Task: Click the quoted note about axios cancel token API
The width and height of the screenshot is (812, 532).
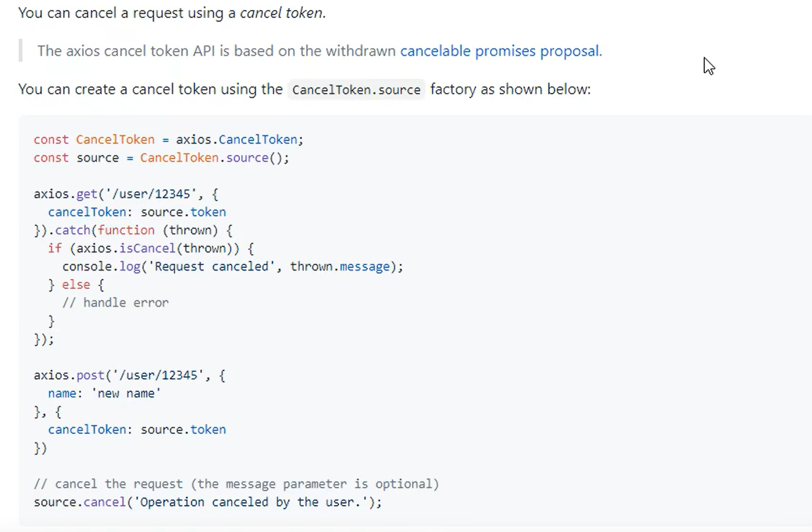Action: click(x=218, y=51)
